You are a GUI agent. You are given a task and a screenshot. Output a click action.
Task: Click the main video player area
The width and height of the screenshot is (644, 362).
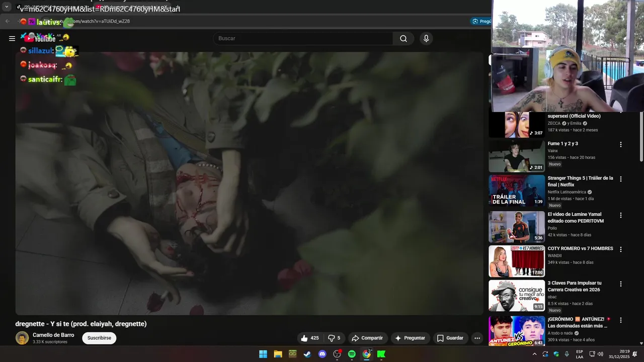(249, 184)
